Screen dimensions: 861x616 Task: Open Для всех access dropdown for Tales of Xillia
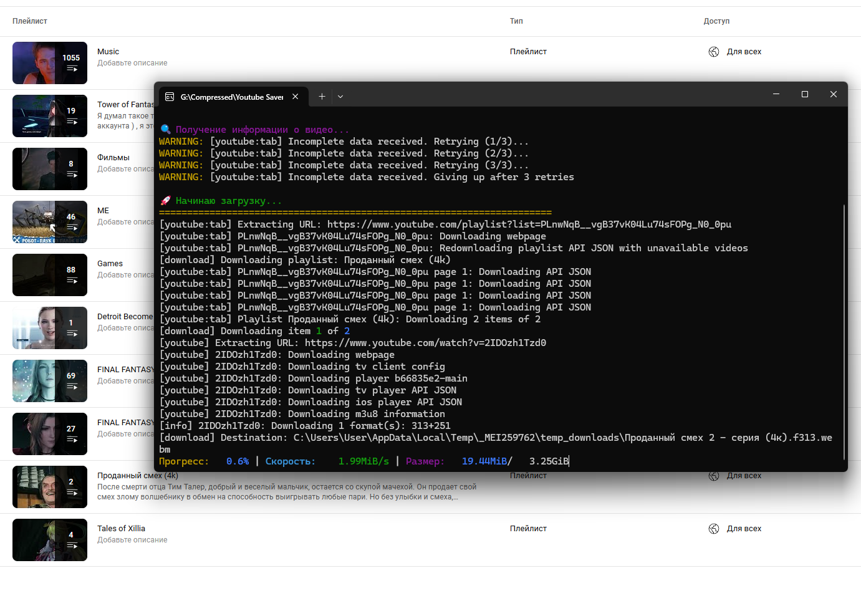[744, 529]
